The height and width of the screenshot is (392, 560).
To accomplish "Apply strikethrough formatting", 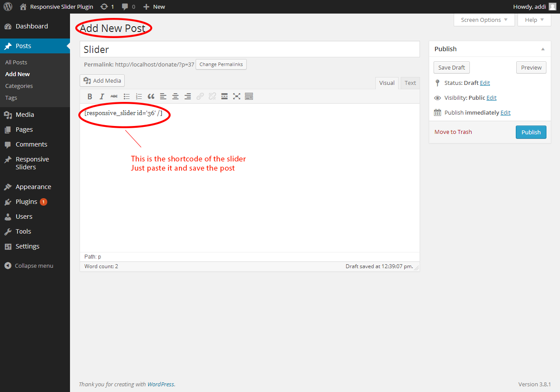I will click(114, 96).
